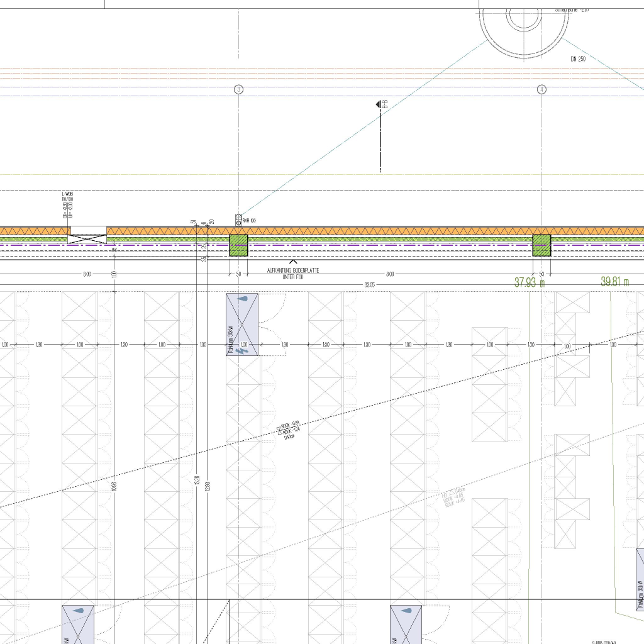Select the blue Trafo unit below axis 3

pyautogui.click(x=242, y=325)
